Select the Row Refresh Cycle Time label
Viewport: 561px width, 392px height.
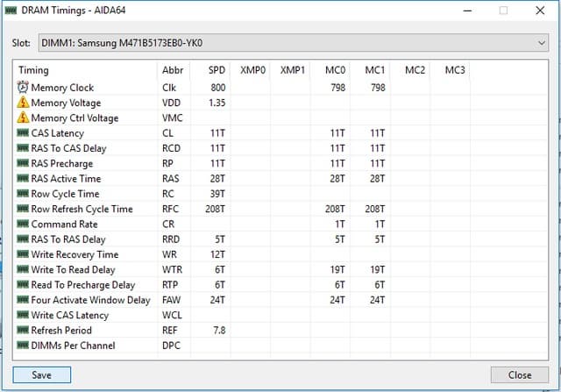point(82,209)
